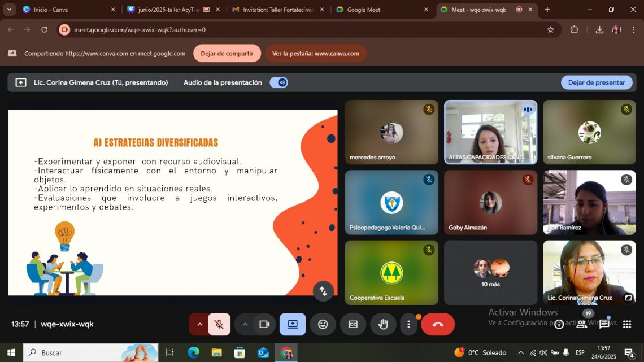
Task: Open Microsoft Edge from the taskbar
Action: coord(193,352)
